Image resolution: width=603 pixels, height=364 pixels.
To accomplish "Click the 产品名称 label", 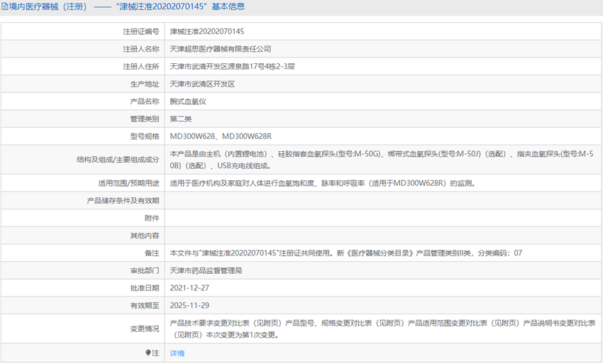I will pos(145,101).
